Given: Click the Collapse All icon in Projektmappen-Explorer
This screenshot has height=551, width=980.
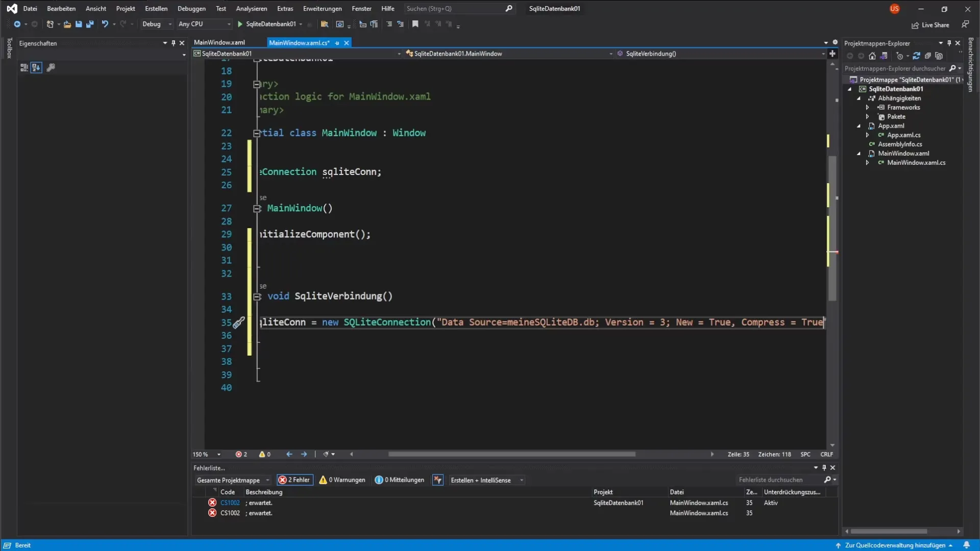Looking at the screenshot, I should (x=927, y=56).
